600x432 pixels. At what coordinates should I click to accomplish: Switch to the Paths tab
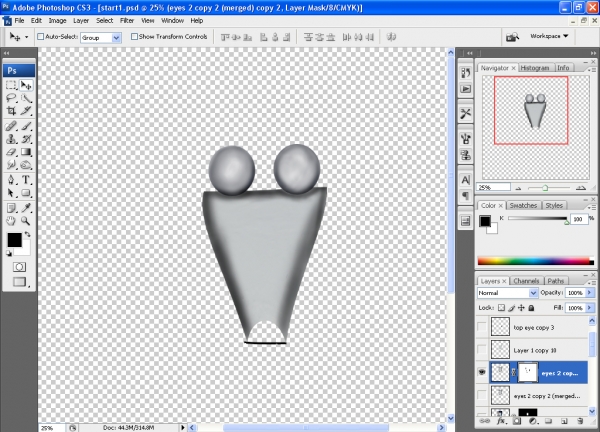point(556,281)
